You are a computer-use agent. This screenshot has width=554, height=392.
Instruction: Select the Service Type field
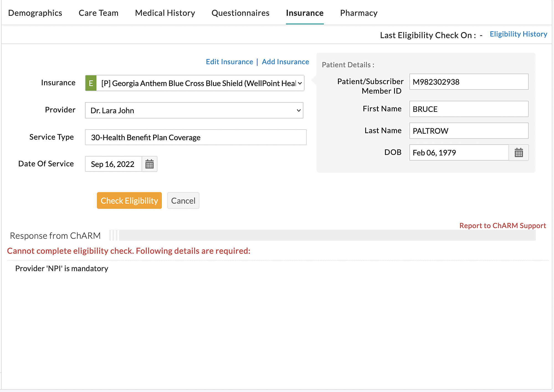click(x=195, y=137)
